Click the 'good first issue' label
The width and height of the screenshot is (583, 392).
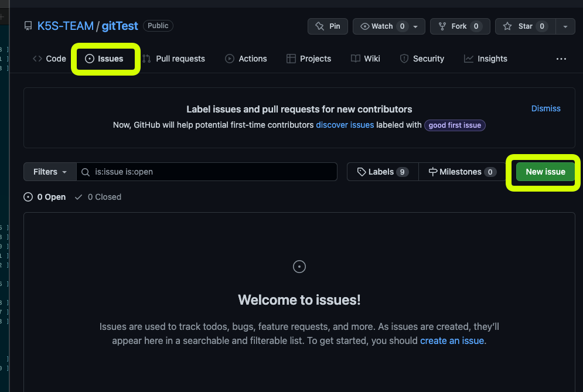[x=455, y=125]
